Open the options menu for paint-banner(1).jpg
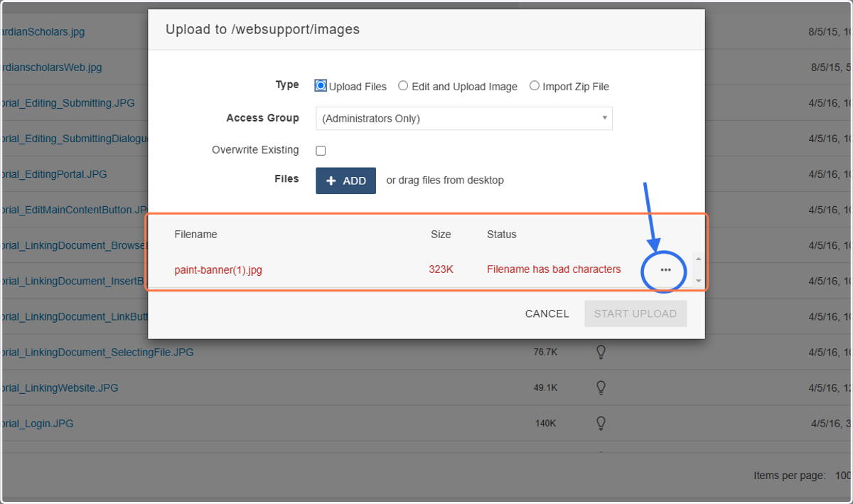This screenshot has width=853, height=504. (x=665, y=270)
